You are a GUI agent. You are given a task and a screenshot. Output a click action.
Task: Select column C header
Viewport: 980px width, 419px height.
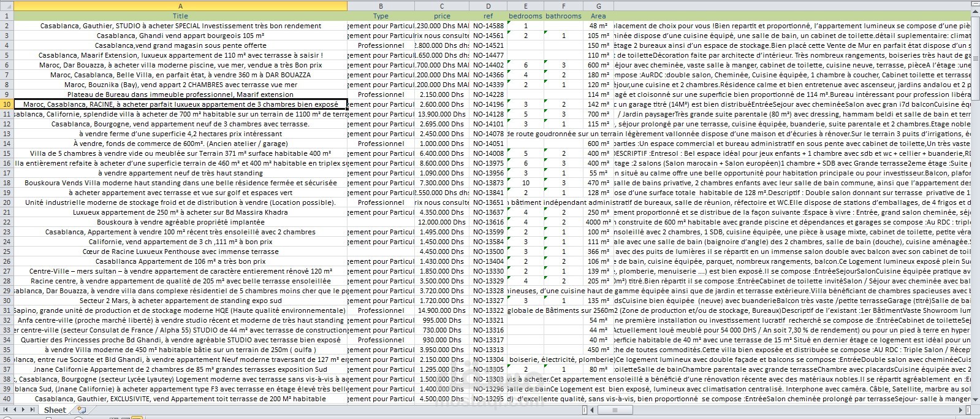point(442,6)
